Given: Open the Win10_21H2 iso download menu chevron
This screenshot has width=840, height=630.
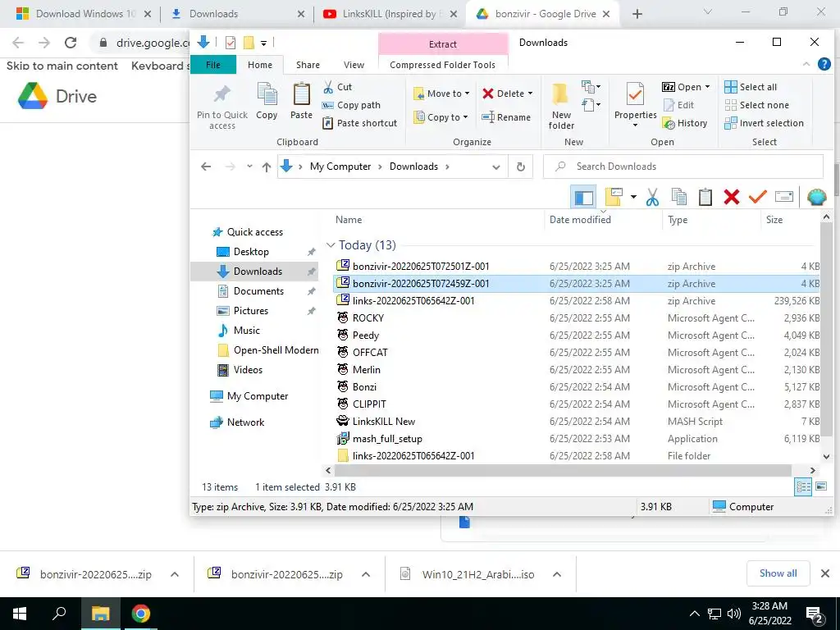Looking at the screenshot, I should (x=557, y=574).
